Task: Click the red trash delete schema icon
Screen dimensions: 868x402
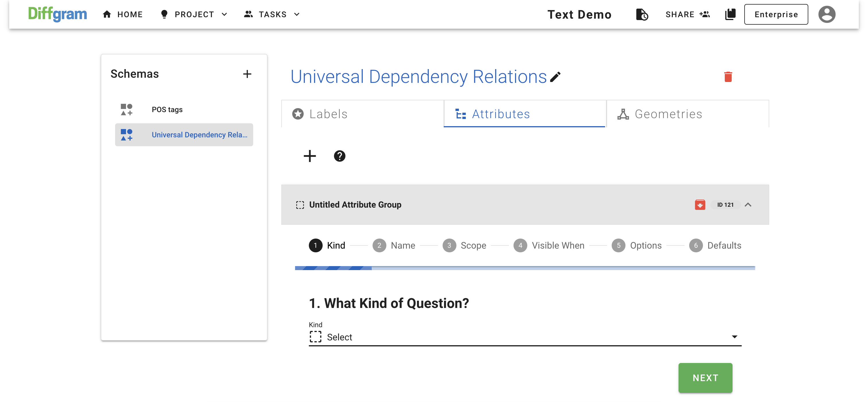Action: point(728,77)
